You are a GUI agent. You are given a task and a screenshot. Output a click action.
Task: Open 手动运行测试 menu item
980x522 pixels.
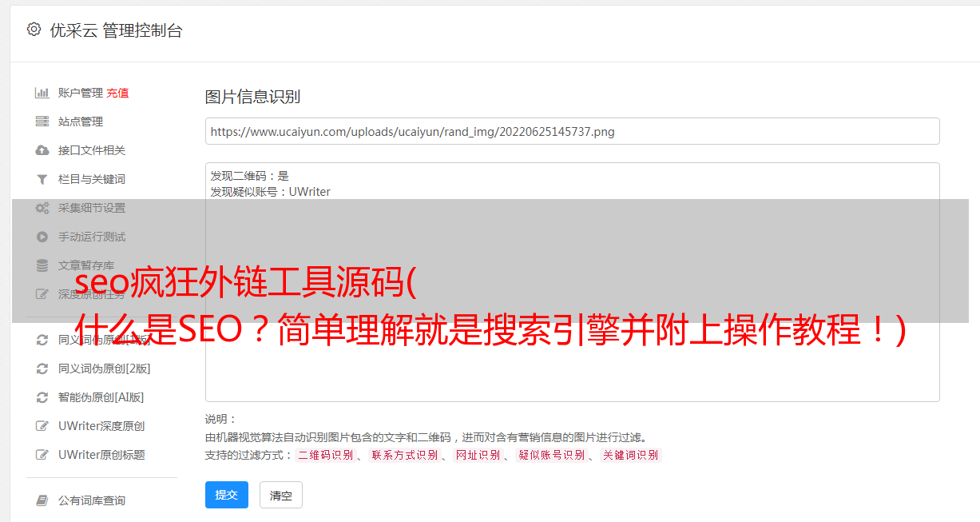[92, 237]
